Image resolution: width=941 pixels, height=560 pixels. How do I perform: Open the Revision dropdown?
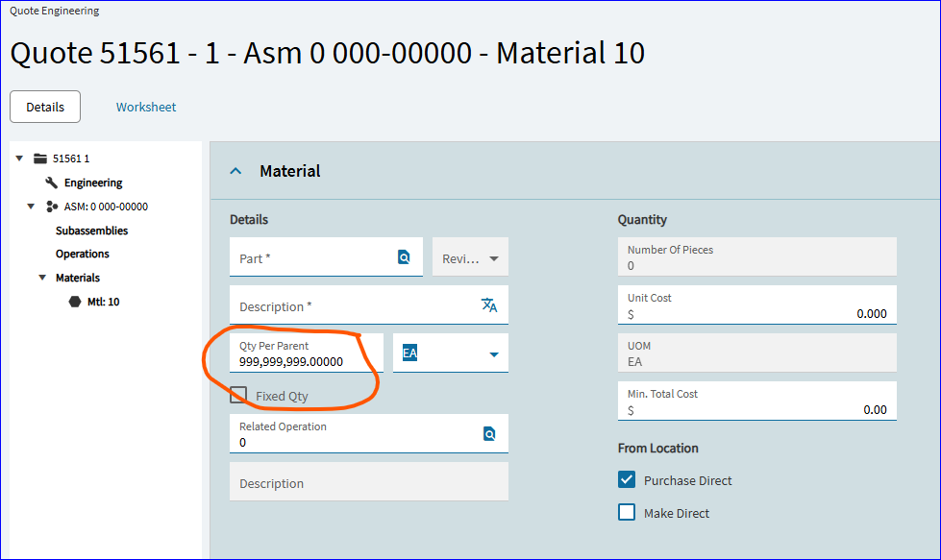coord(471,256)
